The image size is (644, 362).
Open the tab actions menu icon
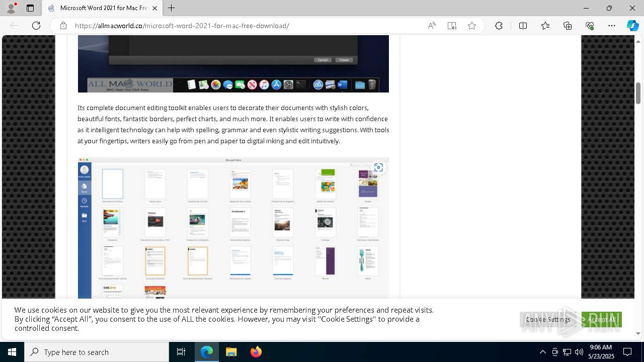[x=30, y=8]
